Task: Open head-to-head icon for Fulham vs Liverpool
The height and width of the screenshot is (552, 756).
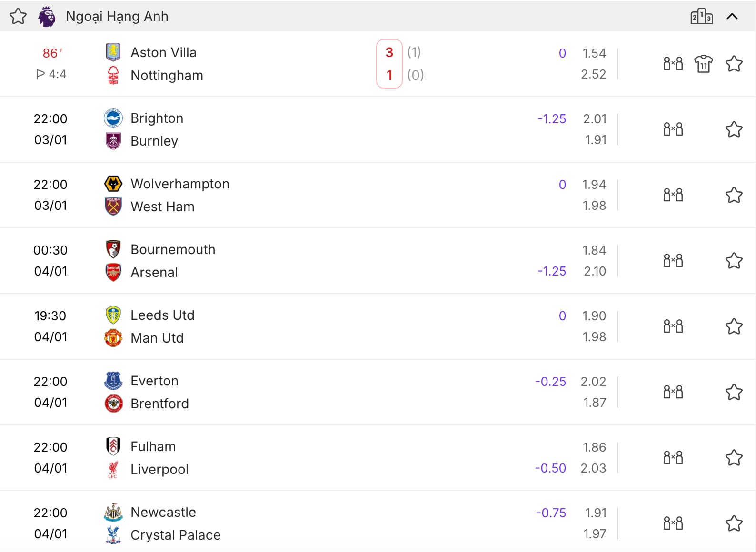Action: click(x=673, y=458)
